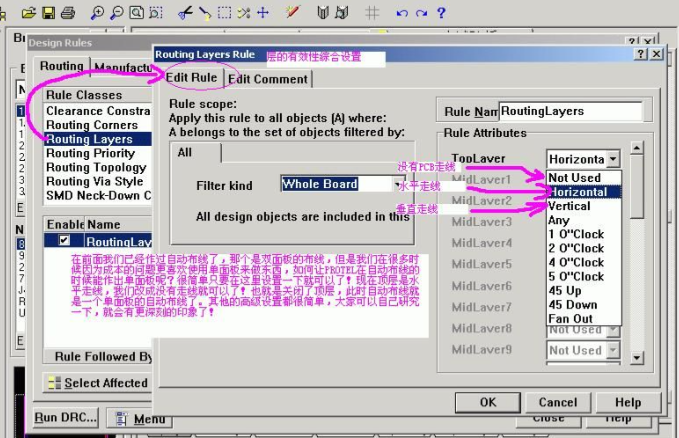Click the Open file folder icon

click(x=29, y=13)
